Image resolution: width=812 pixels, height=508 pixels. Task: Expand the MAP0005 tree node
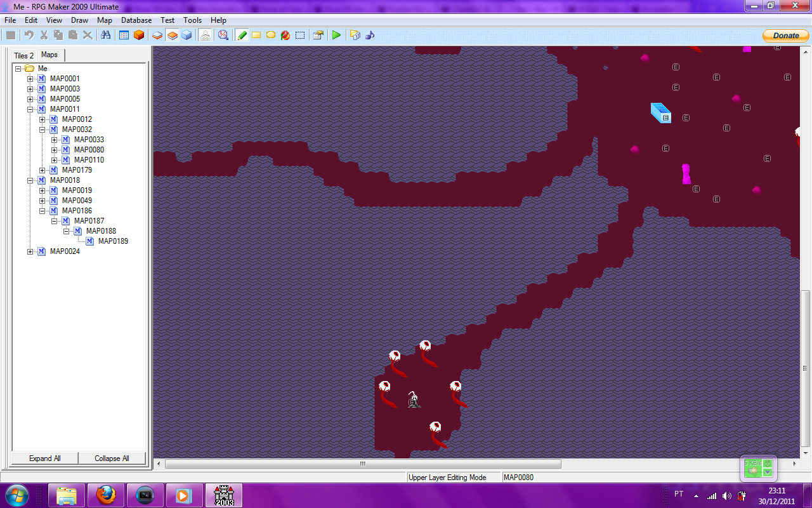(30, 99)
